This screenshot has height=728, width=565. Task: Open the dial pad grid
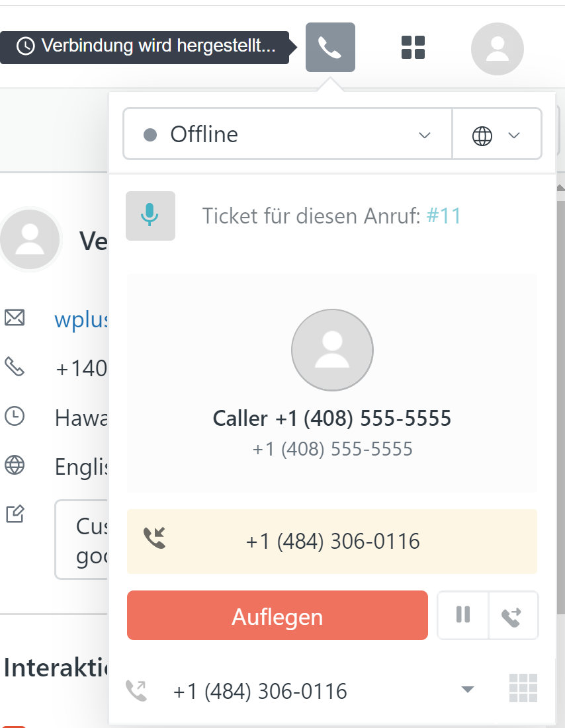(523, 688)
